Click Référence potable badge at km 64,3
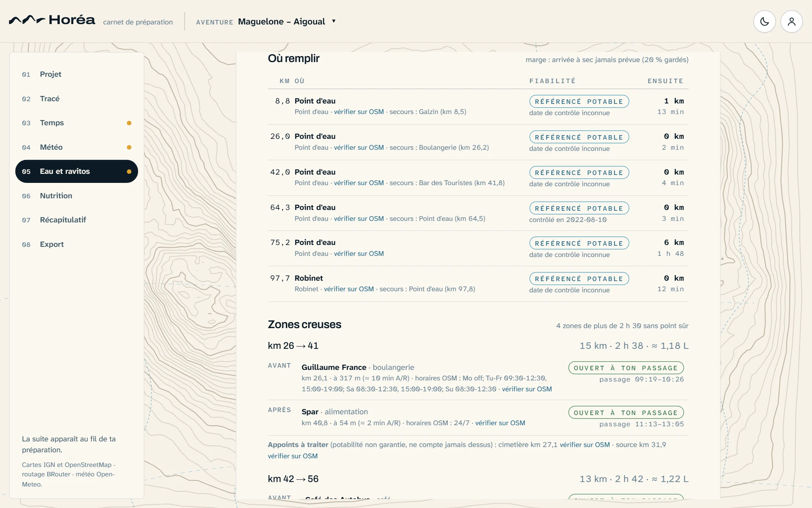 [x=579, y=208]
